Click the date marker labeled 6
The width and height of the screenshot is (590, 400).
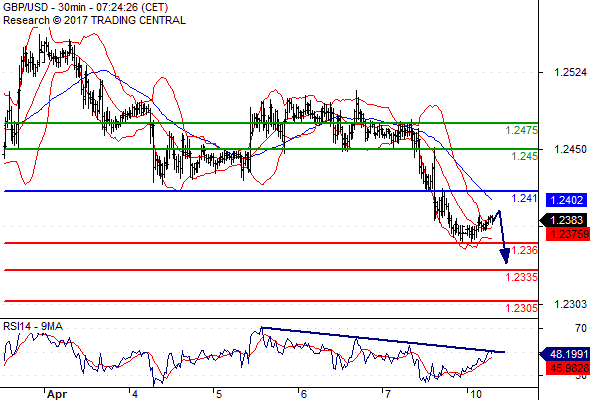coord(304,394)
